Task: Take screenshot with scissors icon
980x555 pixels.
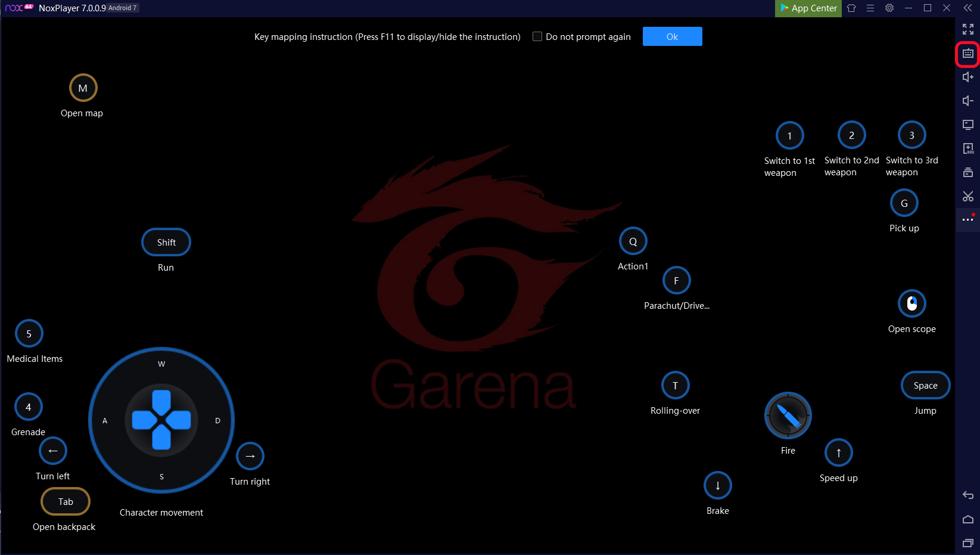Action: click(x=968, y=196)
